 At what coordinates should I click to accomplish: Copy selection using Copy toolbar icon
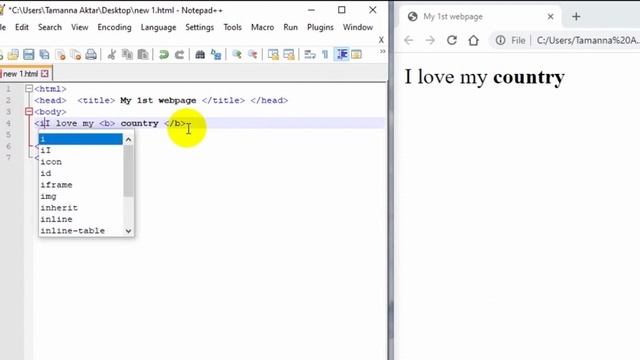127,54
